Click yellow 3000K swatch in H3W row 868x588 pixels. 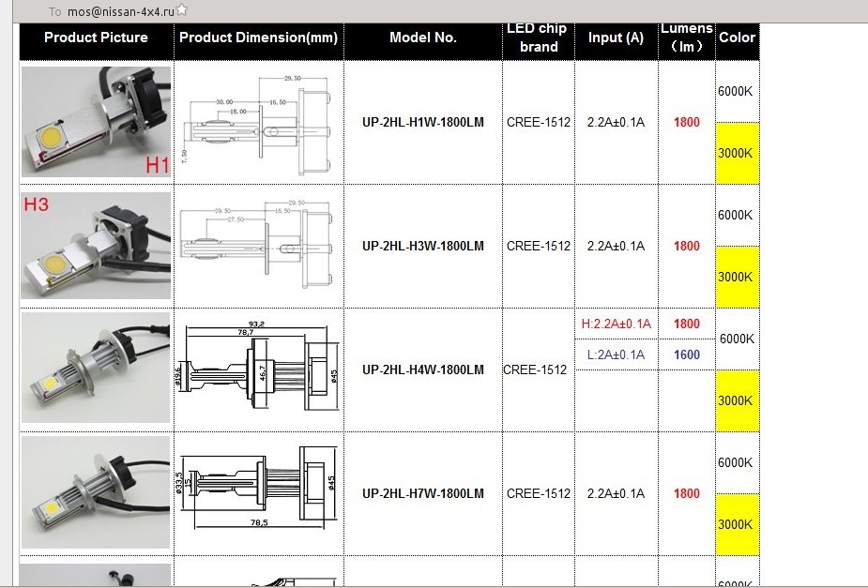coord(738,278)
